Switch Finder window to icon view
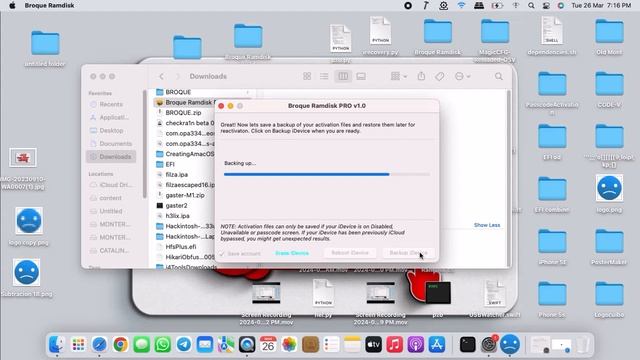The width and height of the screenshot is (640, 360). pyautogui.click(x=307, y=76)
